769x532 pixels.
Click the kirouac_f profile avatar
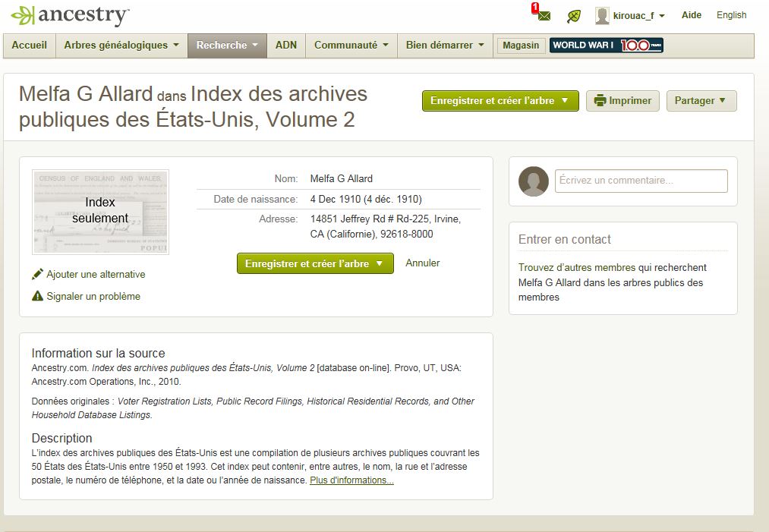(x=602, y=16)
